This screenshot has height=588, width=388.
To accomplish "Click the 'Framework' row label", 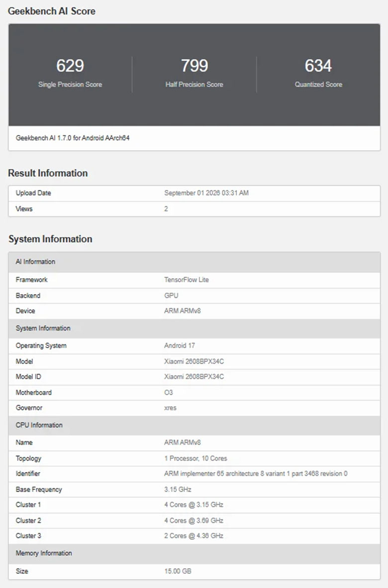I will [x=31, y=280].
